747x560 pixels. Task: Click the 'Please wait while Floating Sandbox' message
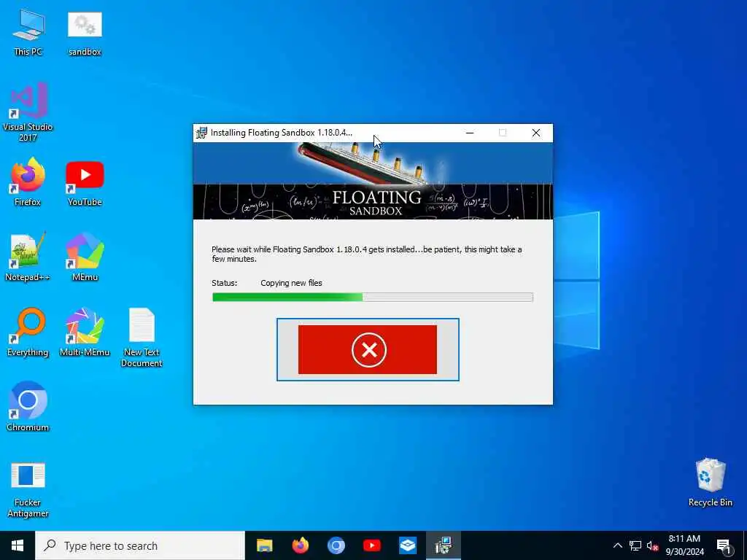click(366, 254)
